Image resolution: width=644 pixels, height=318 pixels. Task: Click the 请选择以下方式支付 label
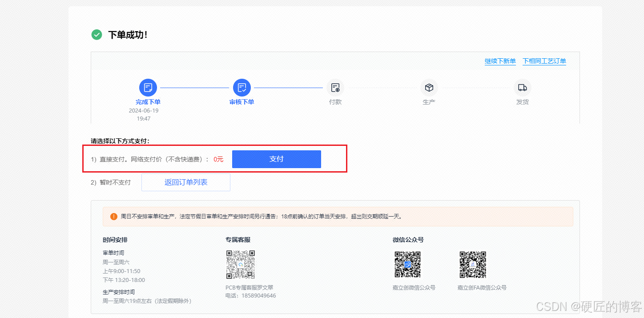point(121,141)
